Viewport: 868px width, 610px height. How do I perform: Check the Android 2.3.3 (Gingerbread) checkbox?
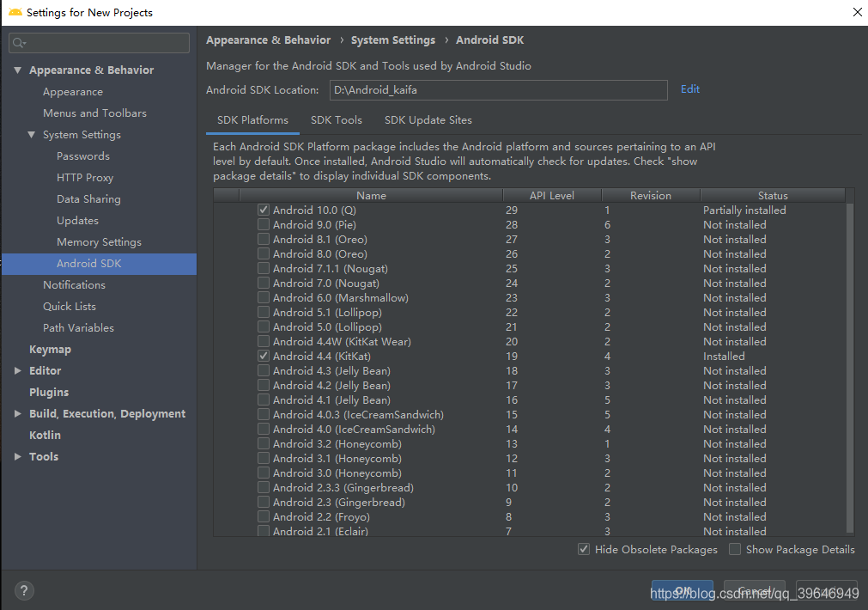pos(264,487)
